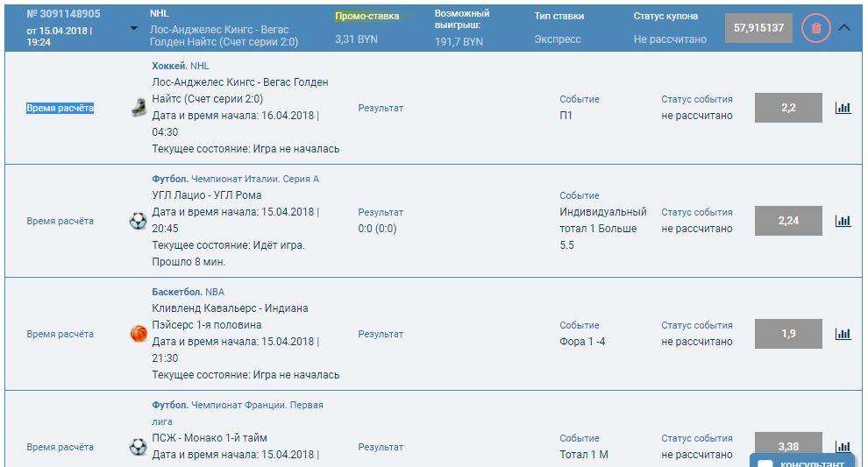
Task: Click the Экспресс bet type value
Action: (558, 39)
